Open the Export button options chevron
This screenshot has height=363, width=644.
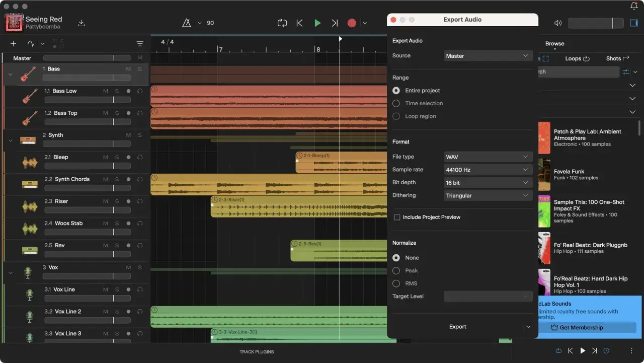[528, 327]
